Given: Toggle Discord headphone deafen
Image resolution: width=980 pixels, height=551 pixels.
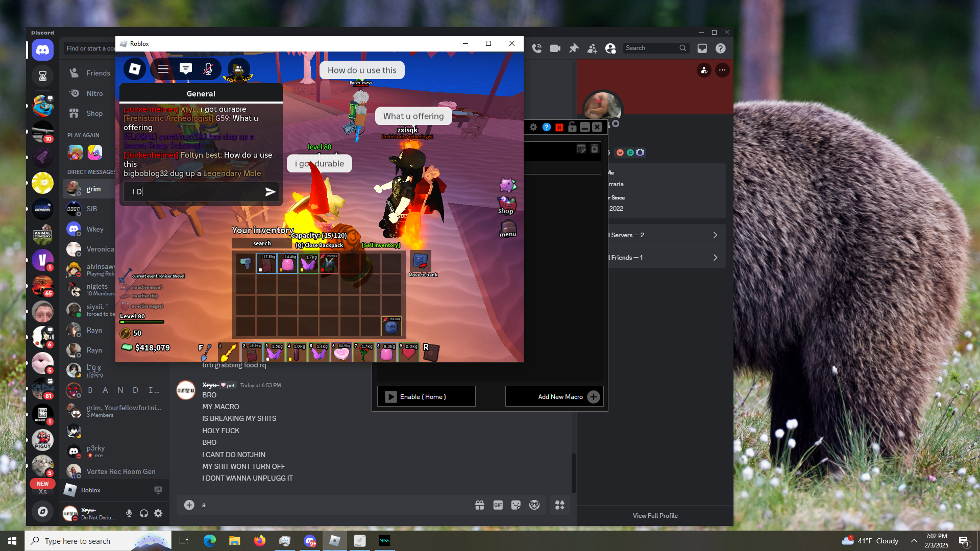Looking at the screenshot, I should coord(144,513).
